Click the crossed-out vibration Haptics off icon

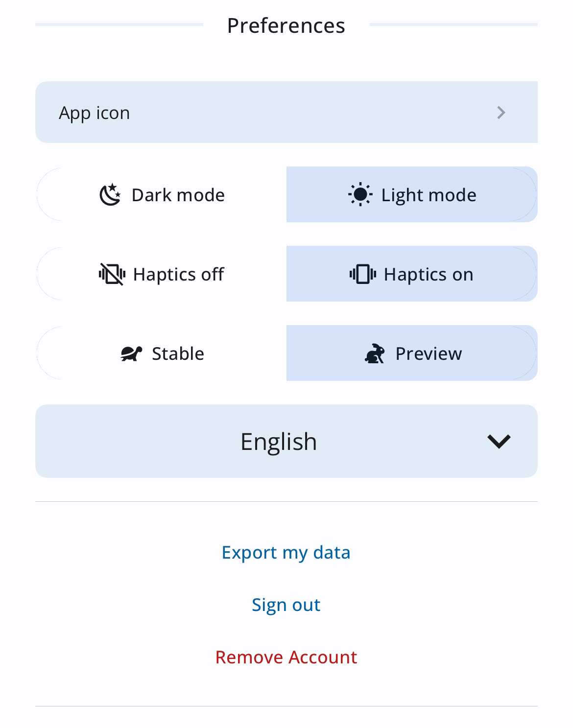pyautogui.click(x=112, y=274)
